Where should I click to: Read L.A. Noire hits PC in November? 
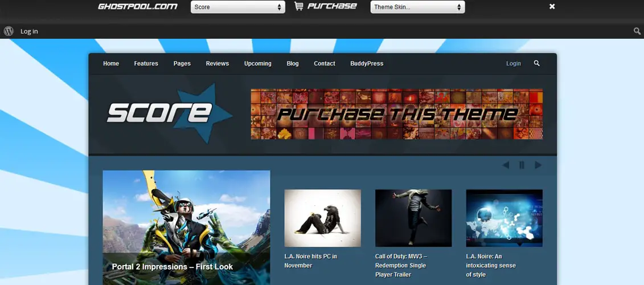pyautogui.click(x=310, y=260)
